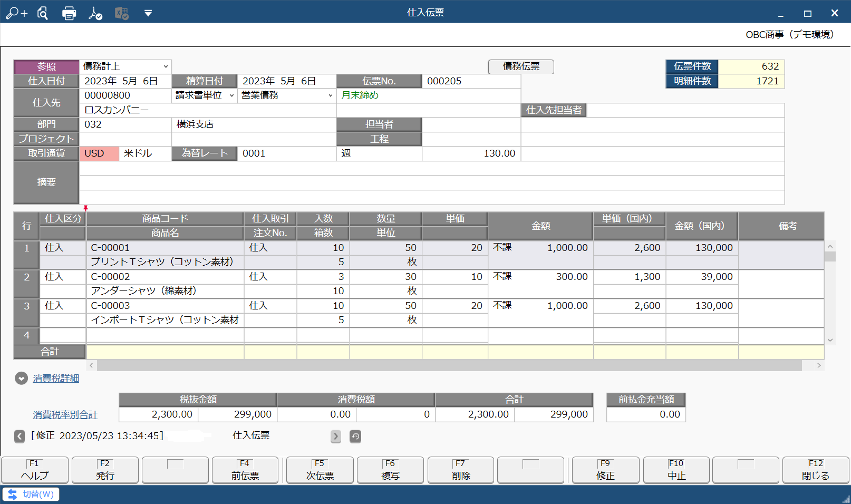851x504 pixels.
Task: Click the 仕入日付 date field
Action: coord(125,81)
